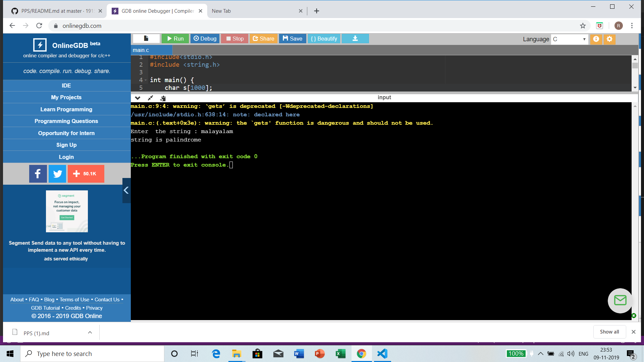Viewport: 644px width, 362px height.
Task: Click the download code icon button
Action: [355, 39]
